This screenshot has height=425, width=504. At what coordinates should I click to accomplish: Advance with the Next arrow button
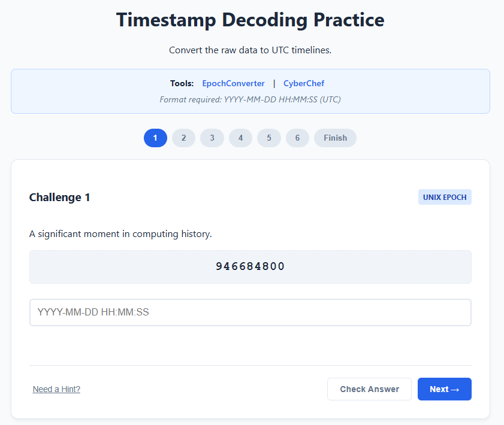tap(444, 389)
